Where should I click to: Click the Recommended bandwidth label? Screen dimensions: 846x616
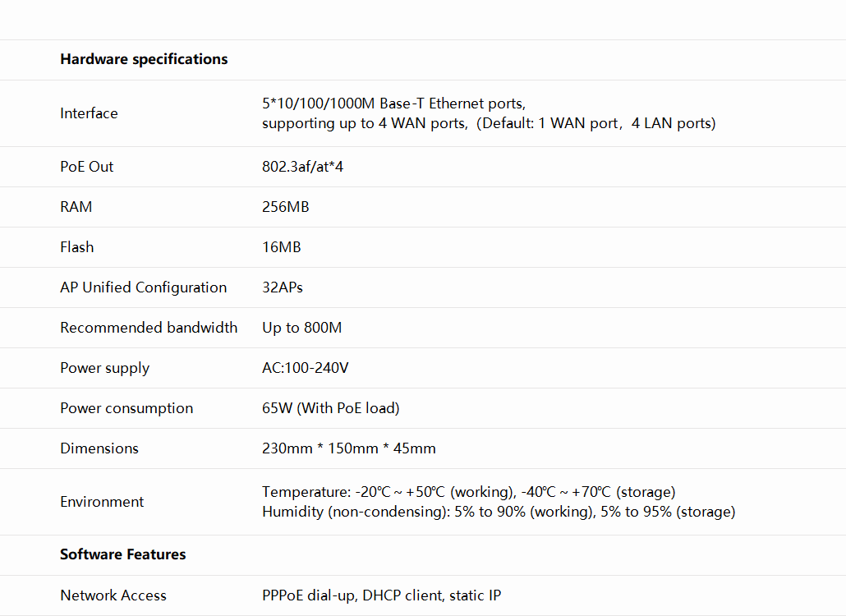pos(149,328)
